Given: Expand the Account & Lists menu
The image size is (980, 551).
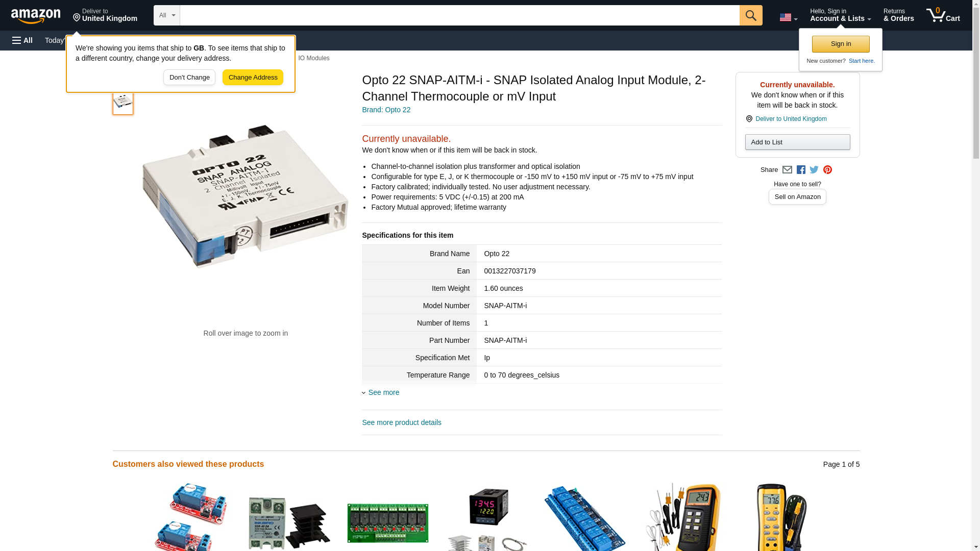Looking at the screenshot, I should click(x=840, y=15).
